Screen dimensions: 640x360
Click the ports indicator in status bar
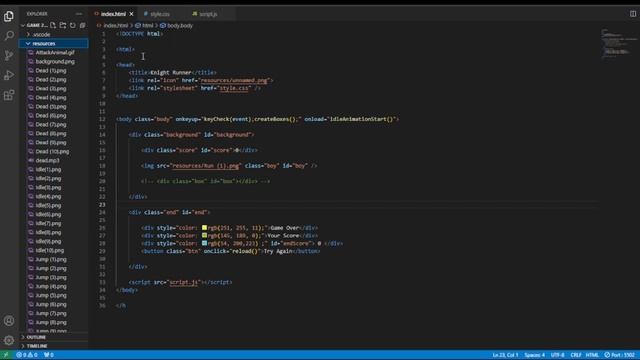click(x=49, y=355)
